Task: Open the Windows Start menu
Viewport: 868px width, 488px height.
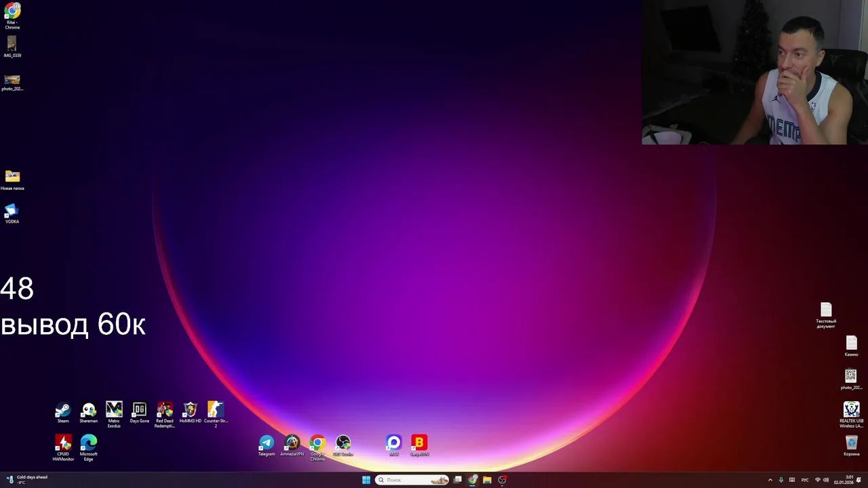Action: [366, 480]
